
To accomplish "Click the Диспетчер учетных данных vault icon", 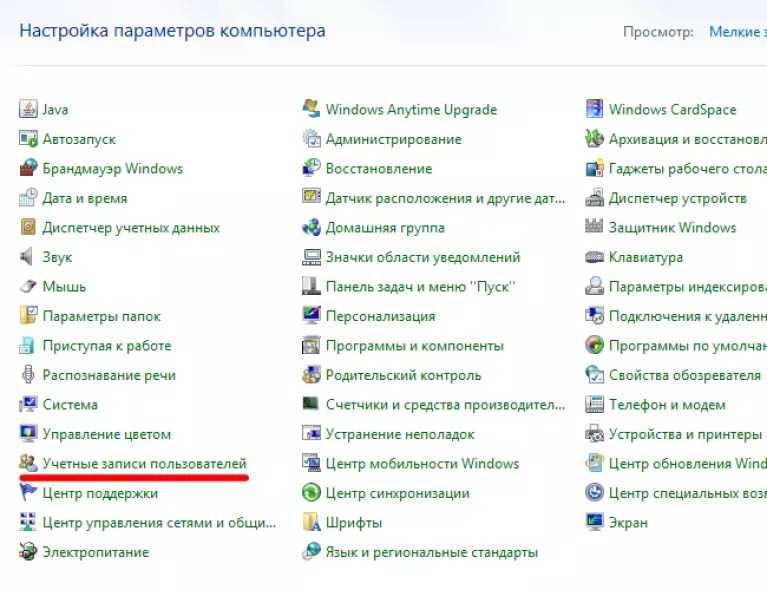I will click(28, 227).
